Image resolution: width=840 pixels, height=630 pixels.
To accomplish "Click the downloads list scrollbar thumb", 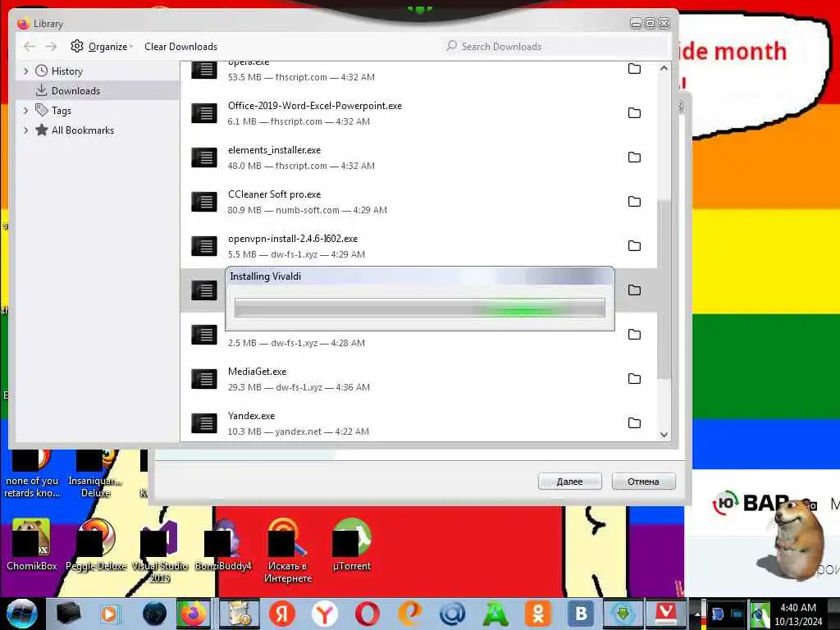I will [664, 290].
